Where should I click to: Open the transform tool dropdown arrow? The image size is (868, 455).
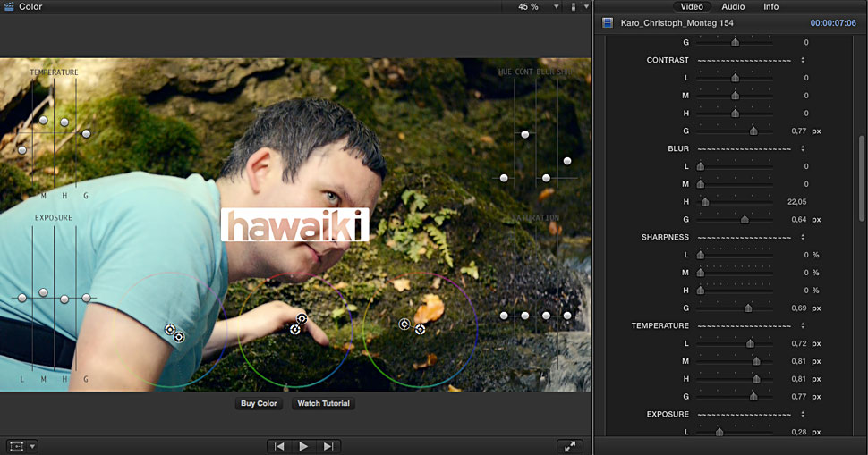pos(33,446)
